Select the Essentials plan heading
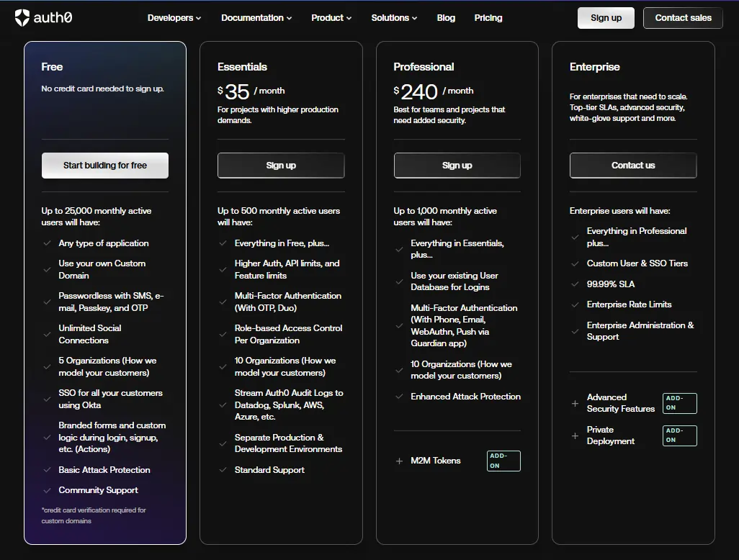This screenshot has width=739, height=560. 242,67
